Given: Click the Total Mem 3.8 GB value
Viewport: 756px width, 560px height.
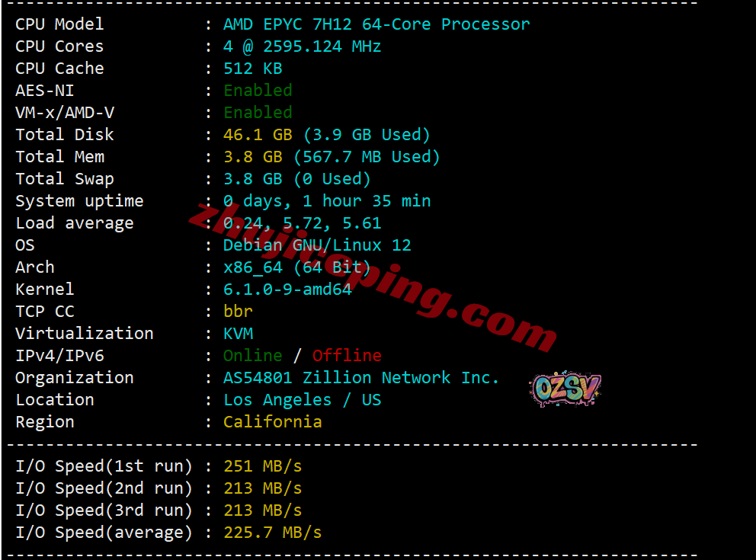Looking at the screenshot, I should click(253, 157).
